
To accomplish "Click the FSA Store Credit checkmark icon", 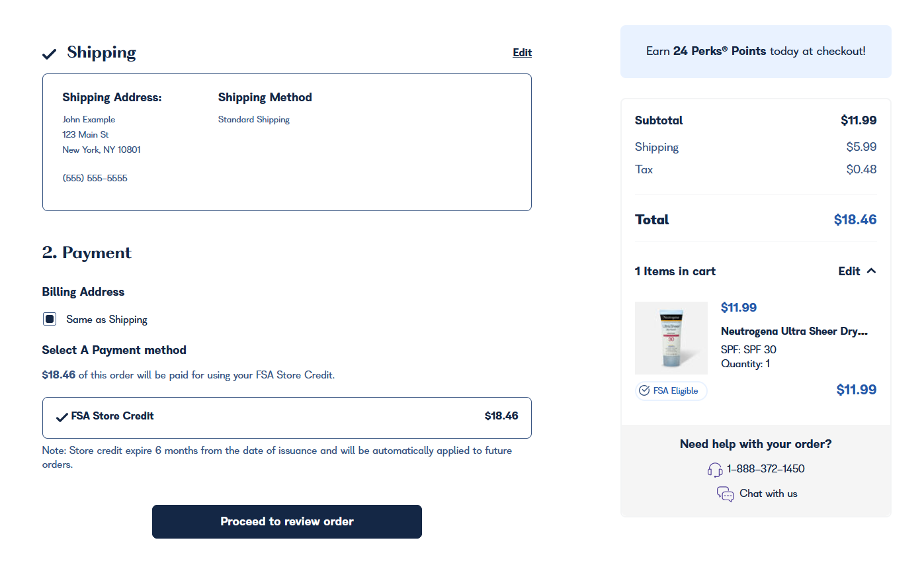I will click(62, 417).
